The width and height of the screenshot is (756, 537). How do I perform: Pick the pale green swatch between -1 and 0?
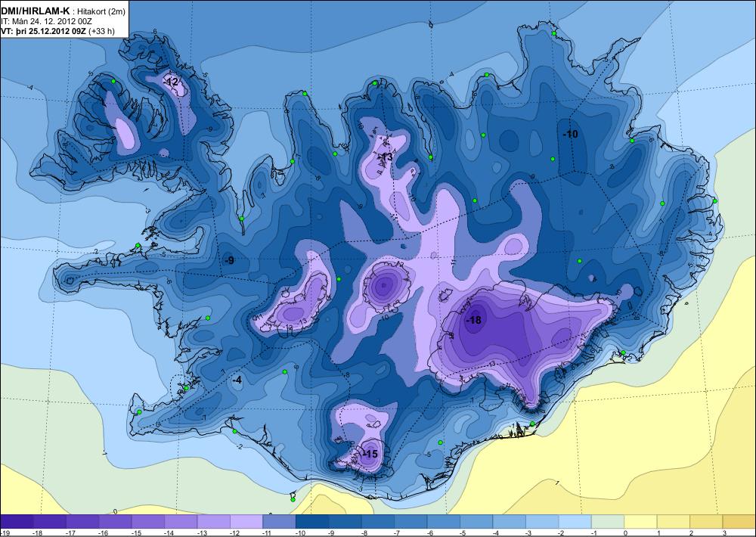point(608,521)
